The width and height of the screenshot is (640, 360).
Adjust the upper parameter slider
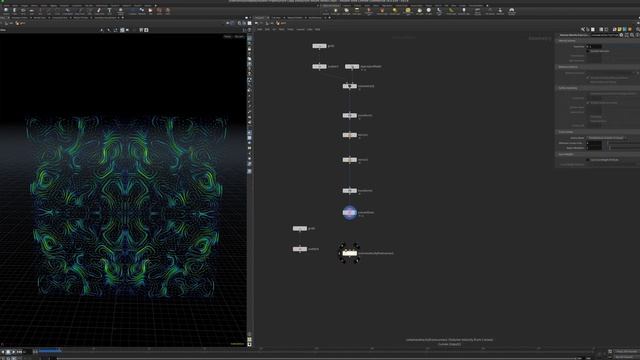[624, 143]
